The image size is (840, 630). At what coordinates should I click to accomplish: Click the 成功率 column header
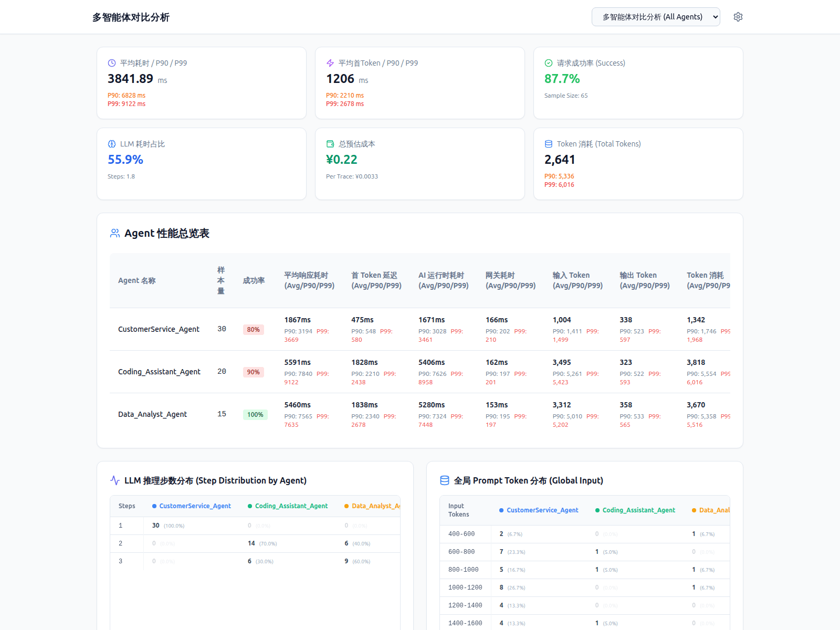254,280
